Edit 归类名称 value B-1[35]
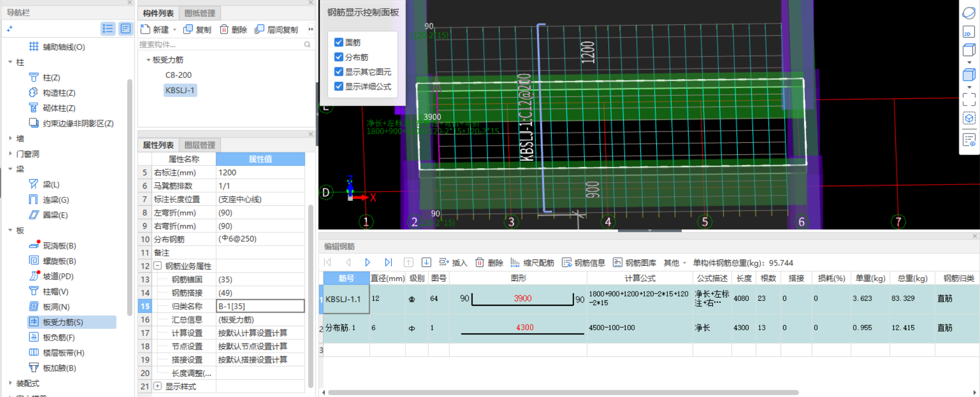Image resolution: width=980 pixels, height=397 pixels. click(261, 306)
